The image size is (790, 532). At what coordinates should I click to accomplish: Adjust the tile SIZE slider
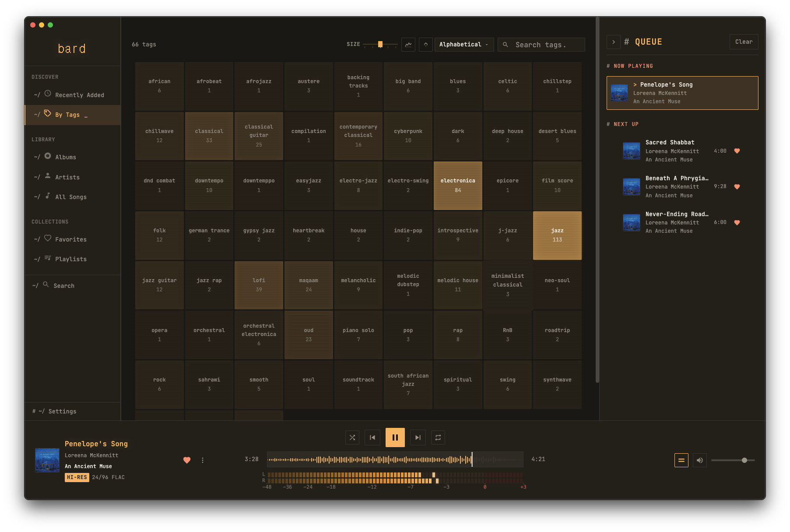pos(380,44)
